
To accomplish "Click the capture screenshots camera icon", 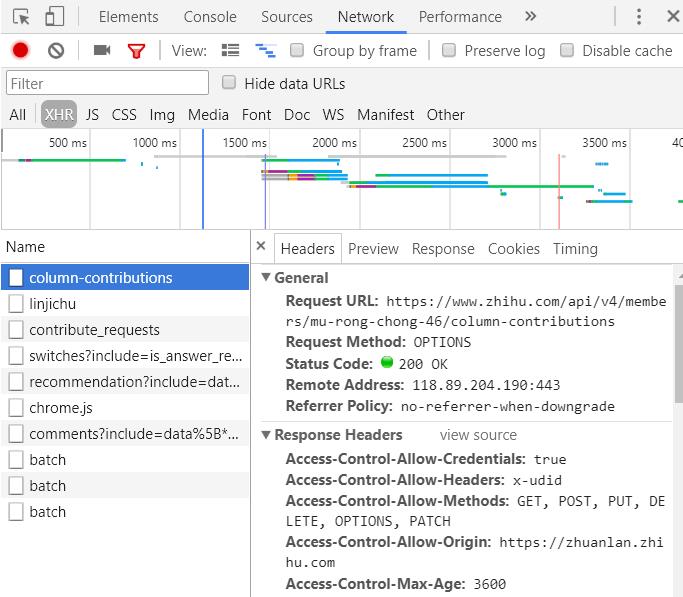I will (x=102, y=50).
